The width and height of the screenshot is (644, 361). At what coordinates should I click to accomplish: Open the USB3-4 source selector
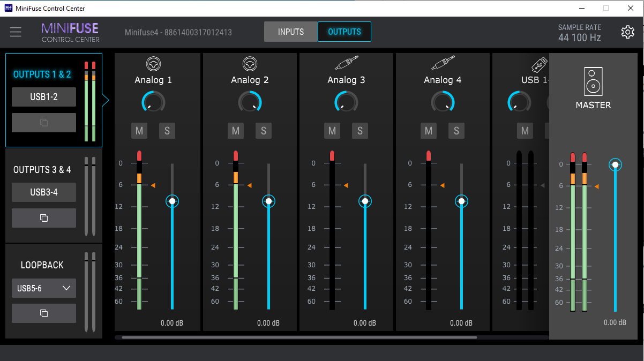(44, 192)
